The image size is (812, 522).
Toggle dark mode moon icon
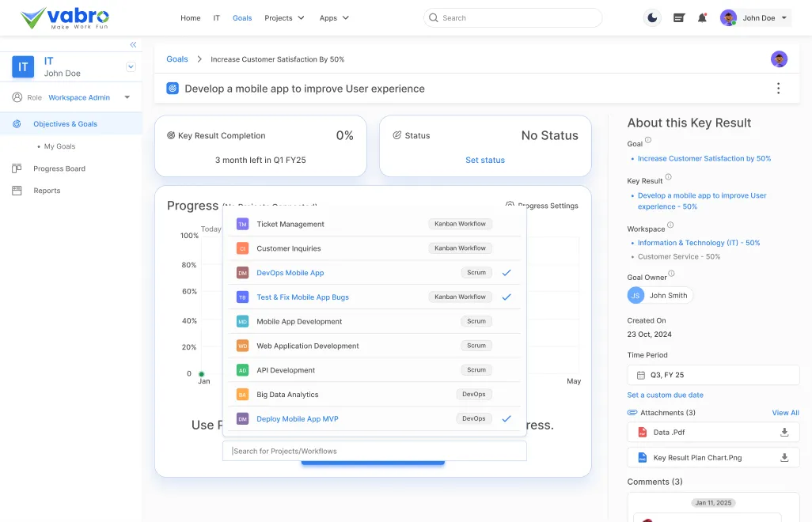tap(652, 18)
